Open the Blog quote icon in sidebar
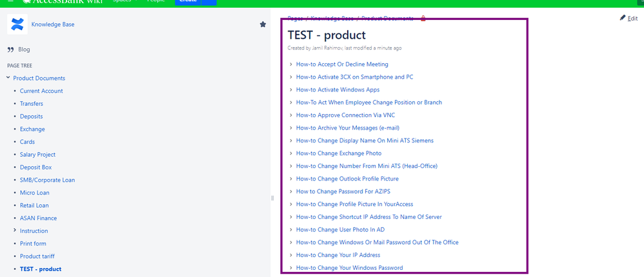The image size is (644, 277). (10, 50)
